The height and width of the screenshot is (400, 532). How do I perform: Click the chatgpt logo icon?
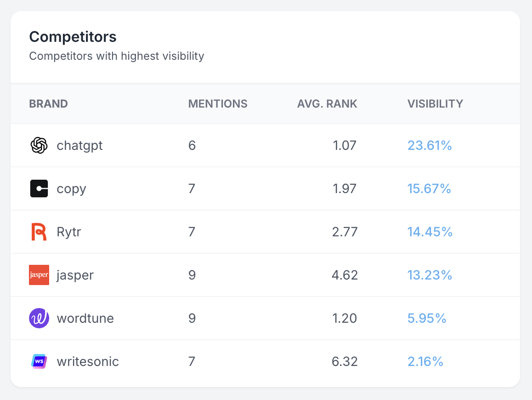click(x=39, y=146)
